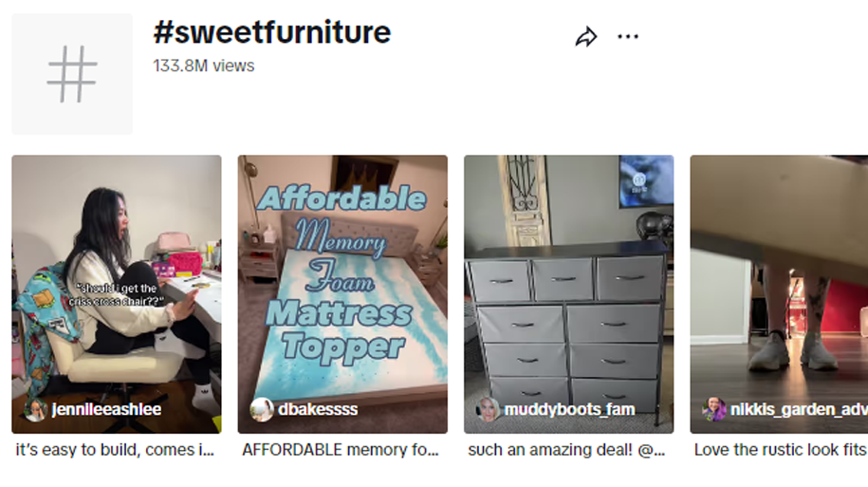Open the three-dot more options menu
The image size is (868, 487).
point(628,37)
